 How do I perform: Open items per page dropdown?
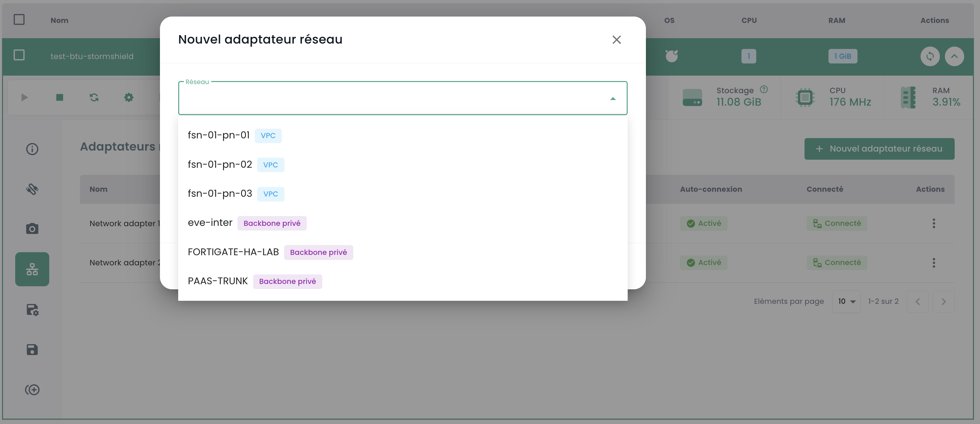coord(846,301)
